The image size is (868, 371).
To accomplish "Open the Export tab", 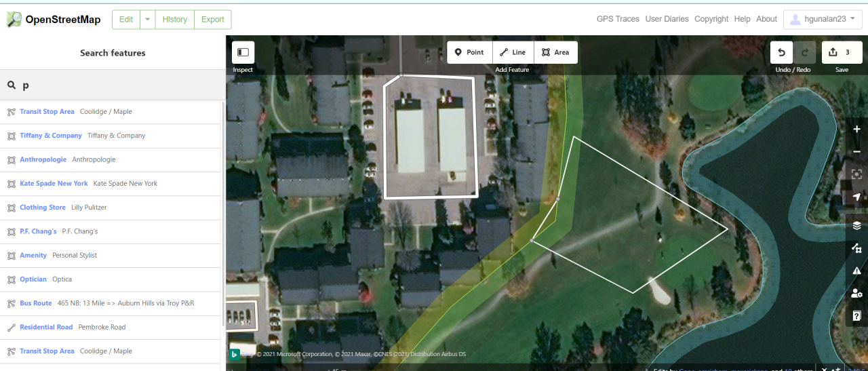I will click(213, 20).
